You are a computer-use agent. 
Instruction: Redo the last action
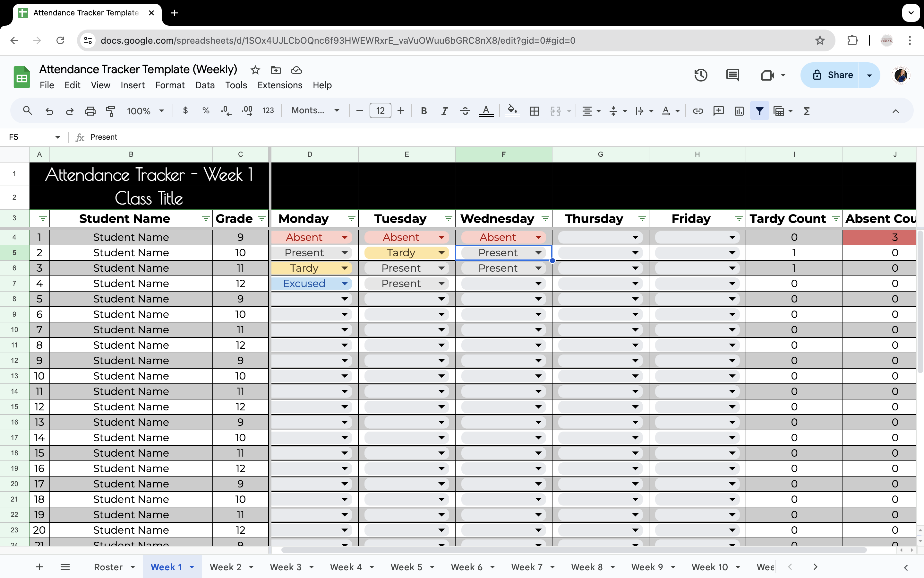click(70, 111)
